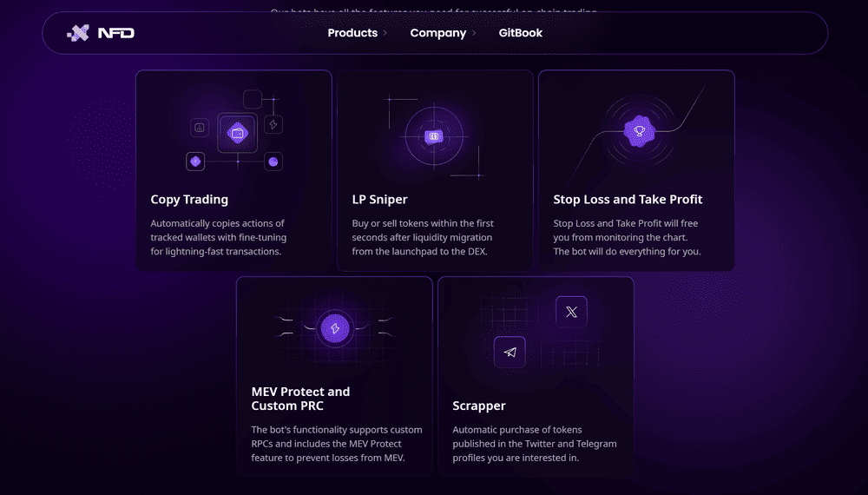Click the MEV Protect and Custom PRC title
868x495 pixels.
coord(300,399)
